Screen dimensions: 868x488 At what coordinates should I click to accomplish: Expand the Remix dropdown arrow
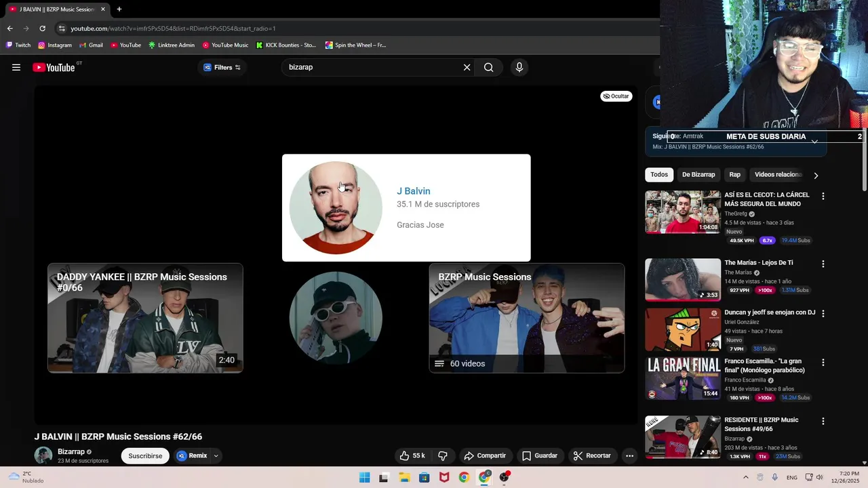[x=216, y=455]
